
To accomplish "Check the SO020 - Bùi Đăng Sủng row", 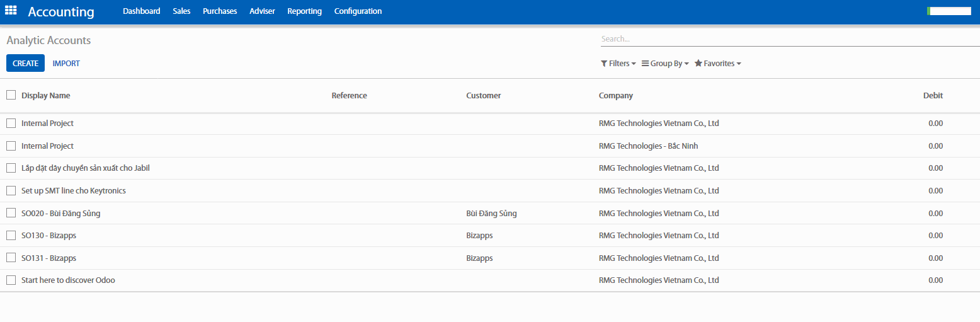I will pyautogui.click(x=11, y=213).
